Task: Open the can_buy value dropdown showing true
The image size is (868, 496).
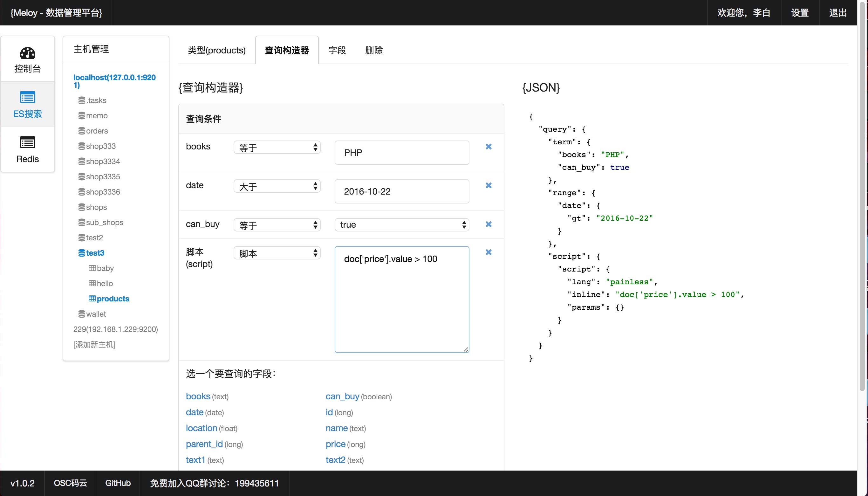Action: [x=402, y=225]
